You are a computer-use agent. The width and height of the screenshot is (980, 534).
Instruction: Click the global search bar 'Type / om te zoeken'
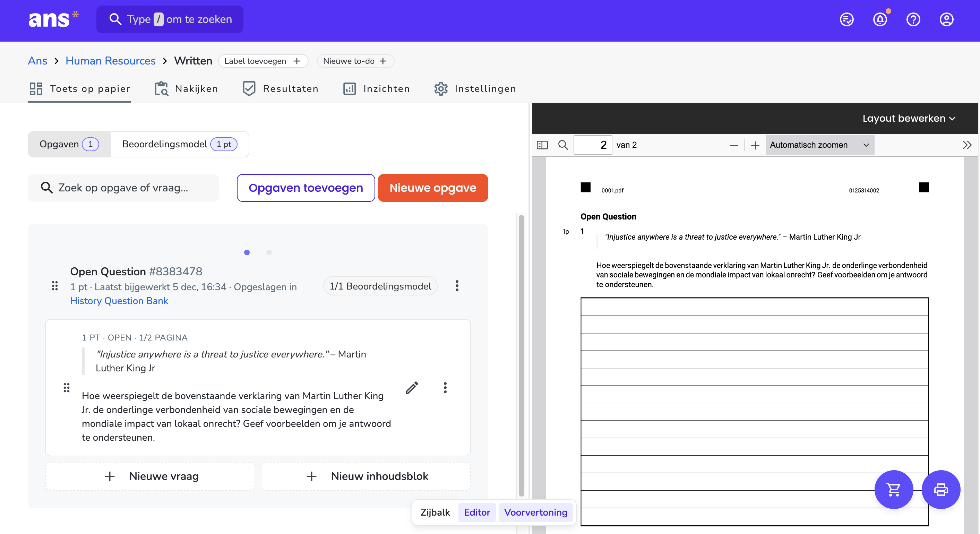(170, 19)
